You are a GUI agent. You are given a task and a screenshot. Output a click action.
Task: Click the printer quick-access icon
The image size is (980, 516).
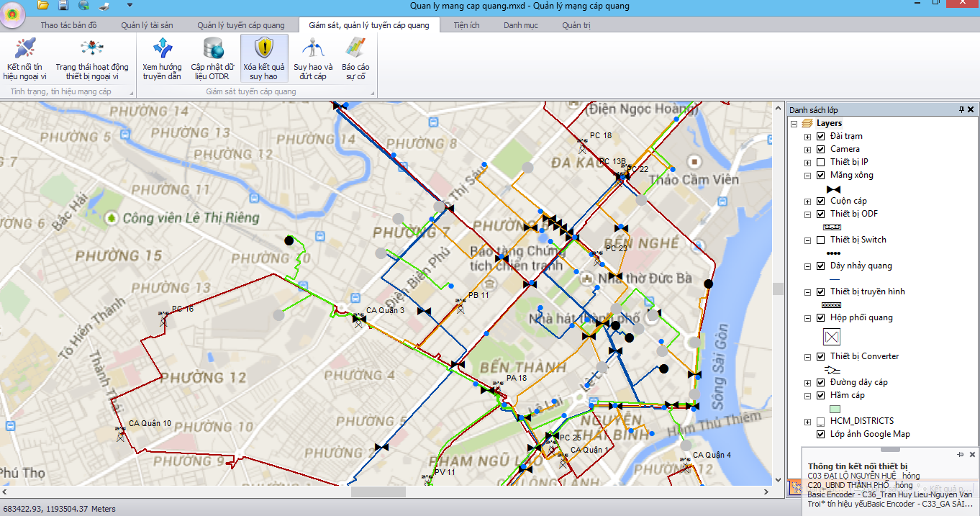[104, 6]
